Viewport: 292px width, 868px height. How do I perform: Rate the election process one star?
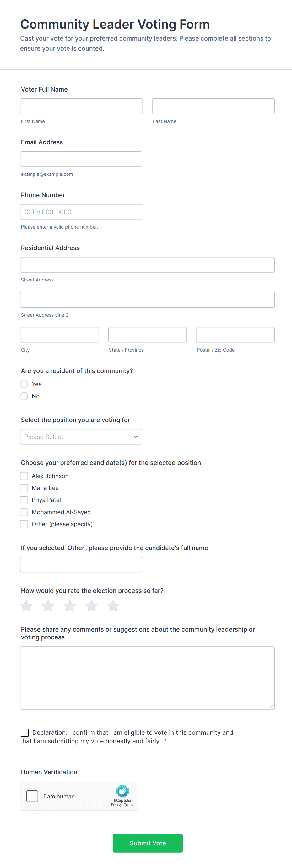[x=26, y=605]
